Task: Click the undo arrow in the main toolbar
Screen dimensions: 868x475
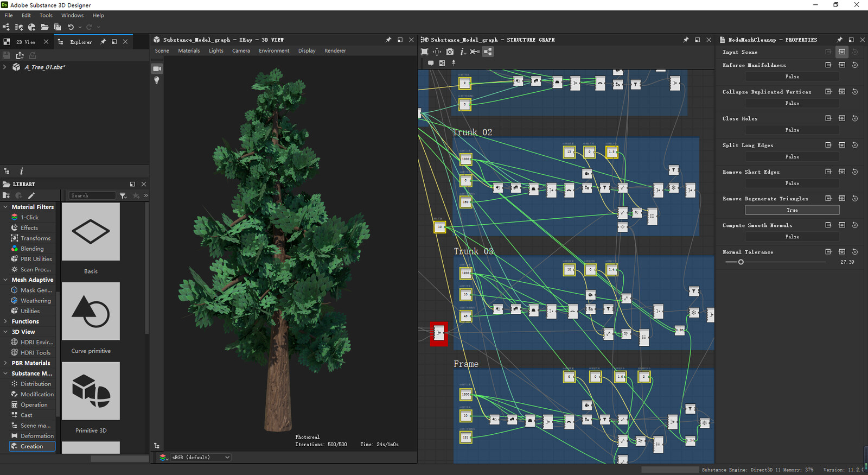Action: coord(71,27)
